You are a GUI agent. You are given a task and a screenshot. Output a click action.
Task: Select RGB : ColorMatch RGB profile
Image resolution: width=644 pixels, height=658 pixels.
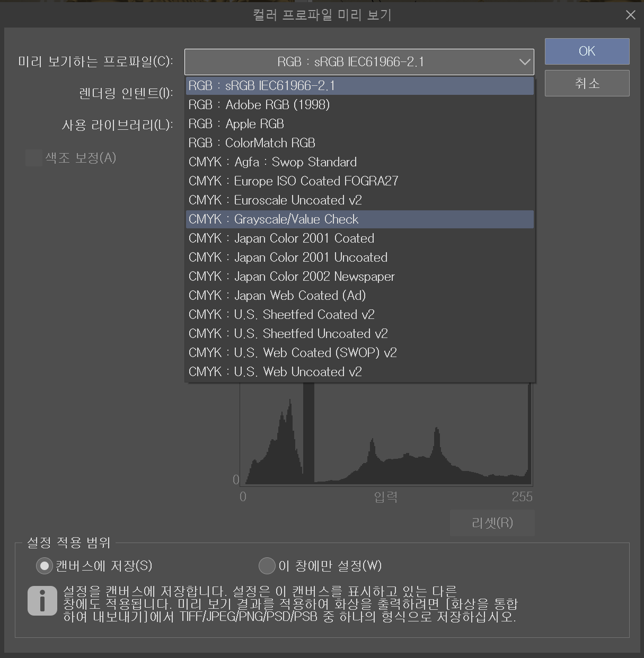click(x=359, y=143)
